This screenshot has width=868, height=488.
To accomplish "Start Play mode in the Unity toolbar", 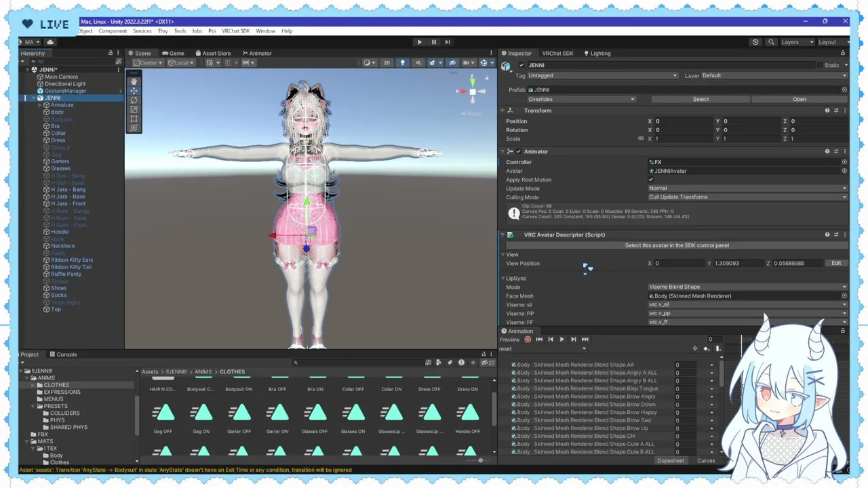I will tap(419, 42).
